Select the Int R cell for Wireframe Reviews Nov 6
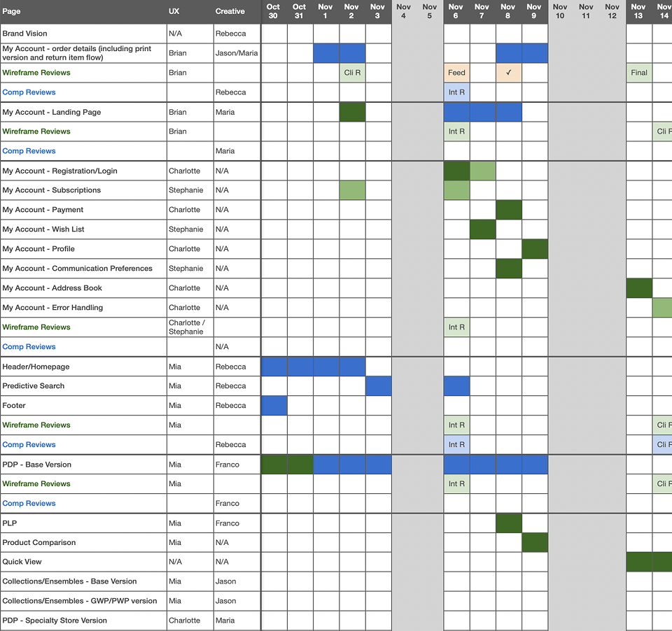672x631 pixels. point(456,131)
